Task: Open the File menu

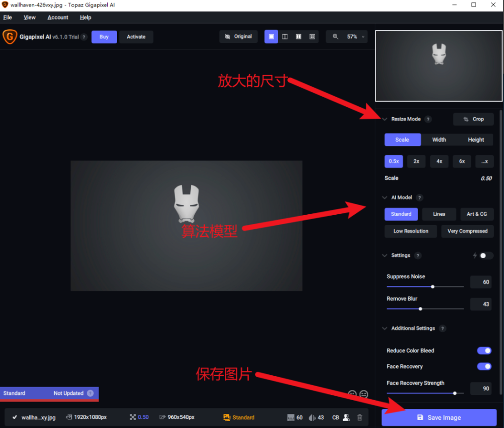Action: pyautogui.click(x=7, y=18)
